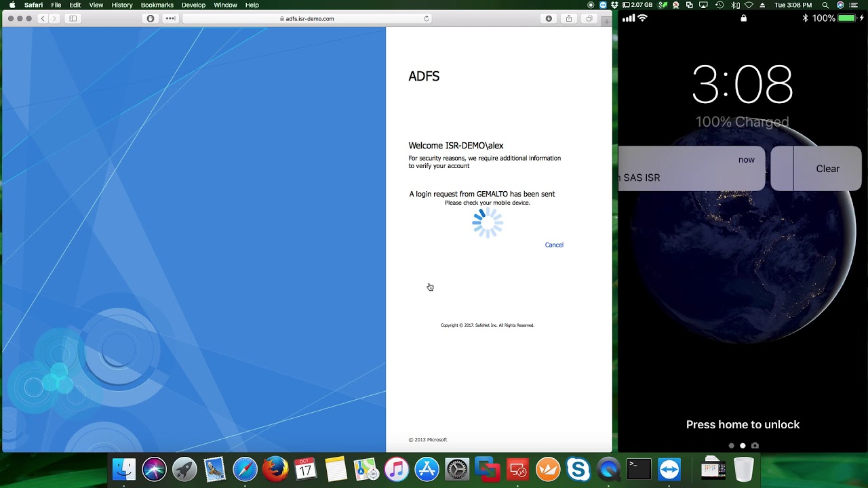The height and width of the screenshot is (488, 868).
Task: Add a new Safari tab
Action: pyautogui.click(x=606, y=22)
